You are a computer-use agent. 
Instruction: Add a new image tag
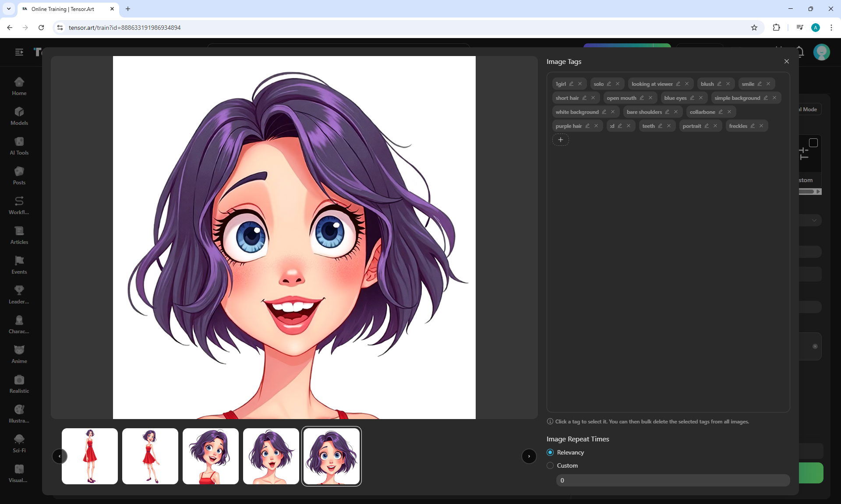pos(560,140)
